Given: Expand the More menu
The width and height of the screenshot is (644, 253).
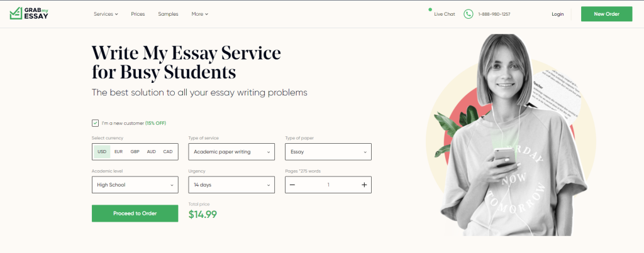Looking at the screenshot, I should 199,14.
